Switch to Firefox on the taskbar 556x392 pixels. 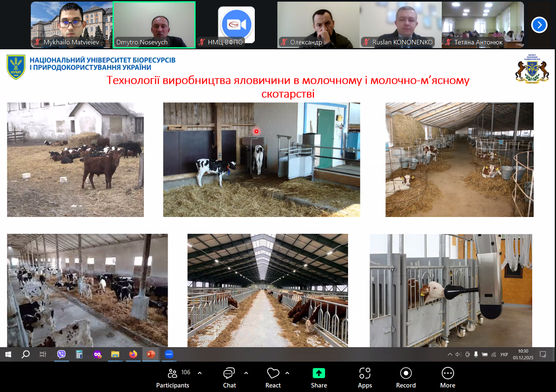point(133,354)
